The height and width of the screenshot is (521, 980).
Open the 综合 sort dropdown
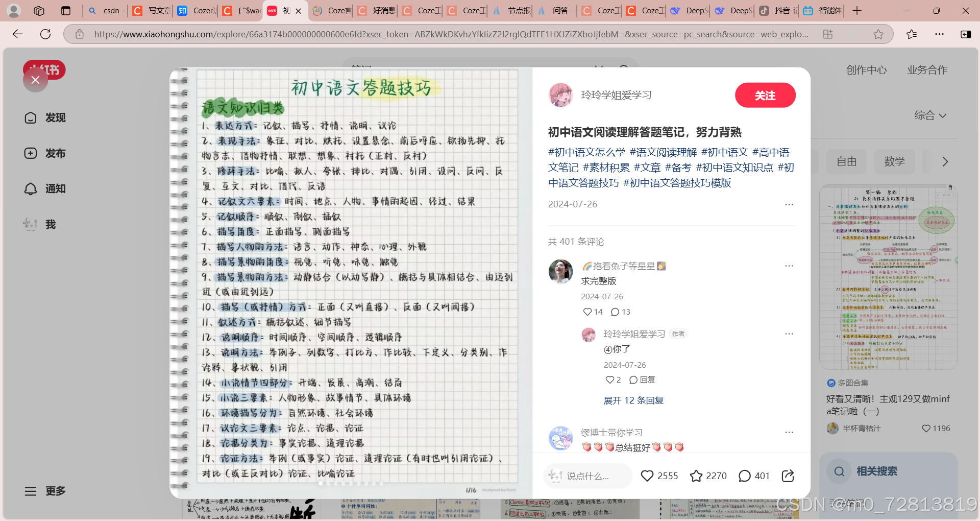[x=930, y=115]
